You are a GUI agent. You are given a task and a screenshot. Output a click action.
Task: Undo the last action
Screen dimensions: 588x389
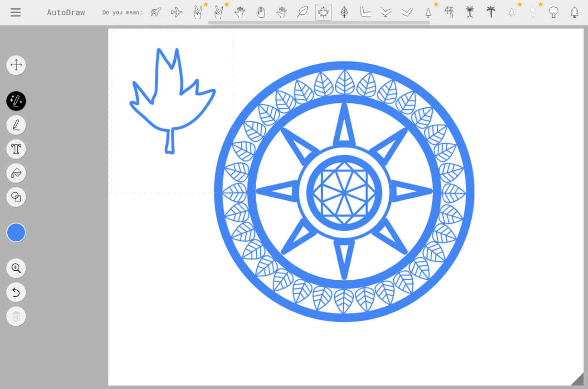coord(16,292)
